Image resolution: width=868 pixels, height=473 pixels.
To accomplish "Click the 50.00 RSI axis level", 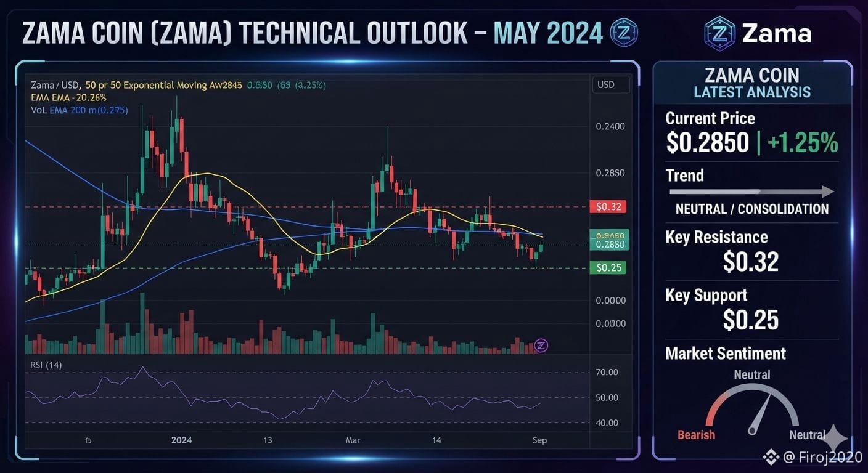I will 607,397.
